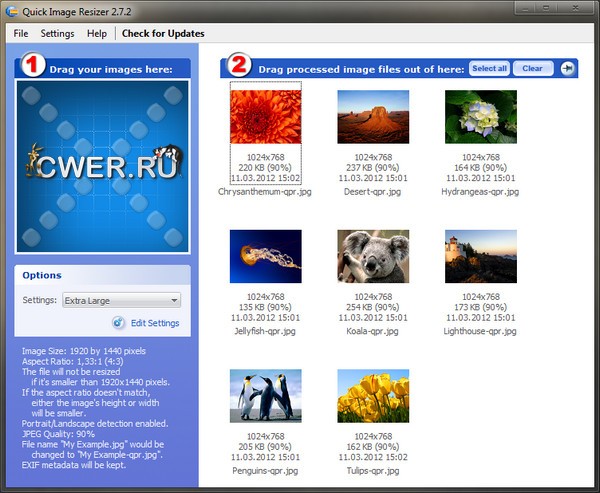Select the Chrysanthemum-qpr.jpg thumbnail
The image size is (600, 493).
click(x=265, y=117)
